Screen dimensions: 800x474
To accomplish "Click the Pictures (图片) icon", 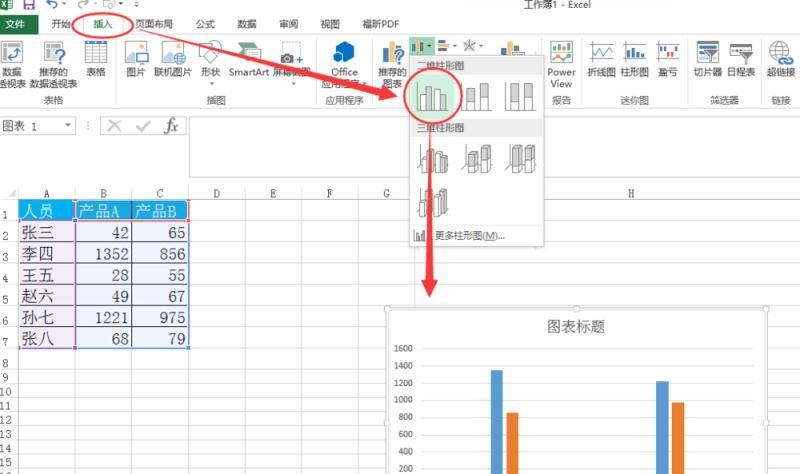I will tap(136, 53).
